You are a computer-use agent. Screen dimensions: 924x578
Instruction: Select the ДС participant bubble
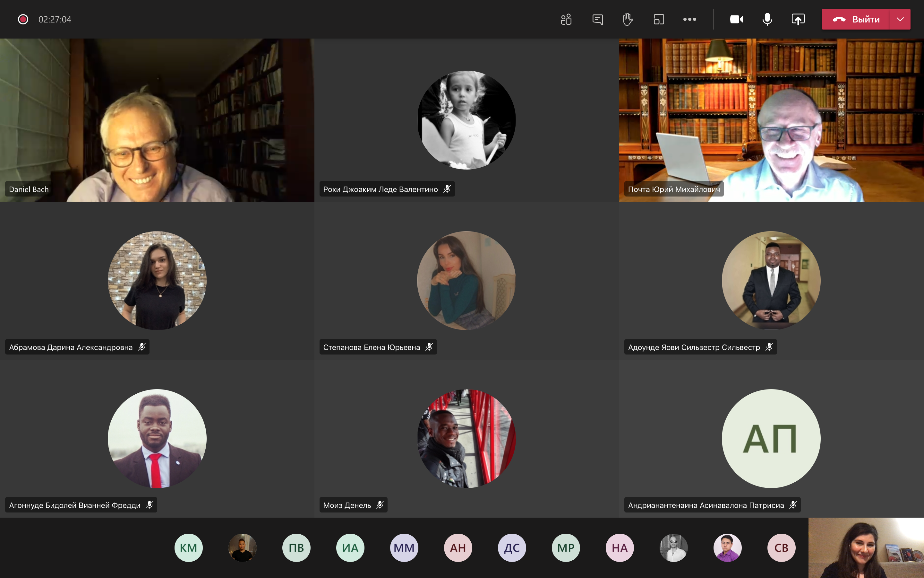512,548
